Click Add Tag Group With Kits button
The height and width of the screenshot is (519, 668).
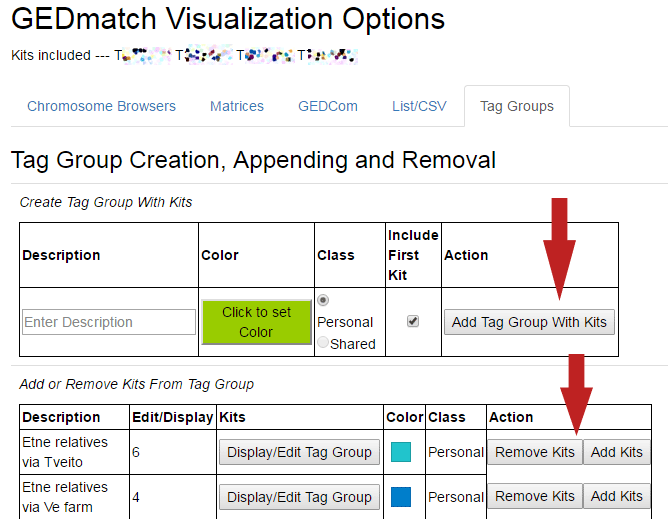[x=529, y=322]
